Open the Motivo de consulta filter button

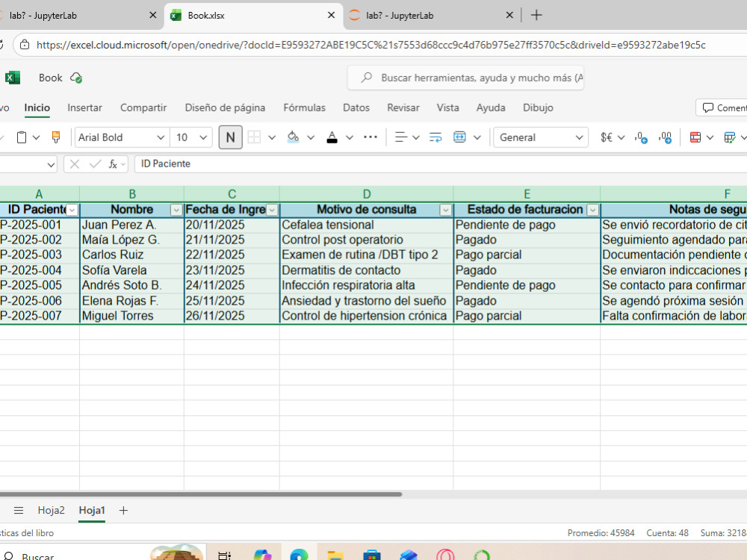coord(446,210)
